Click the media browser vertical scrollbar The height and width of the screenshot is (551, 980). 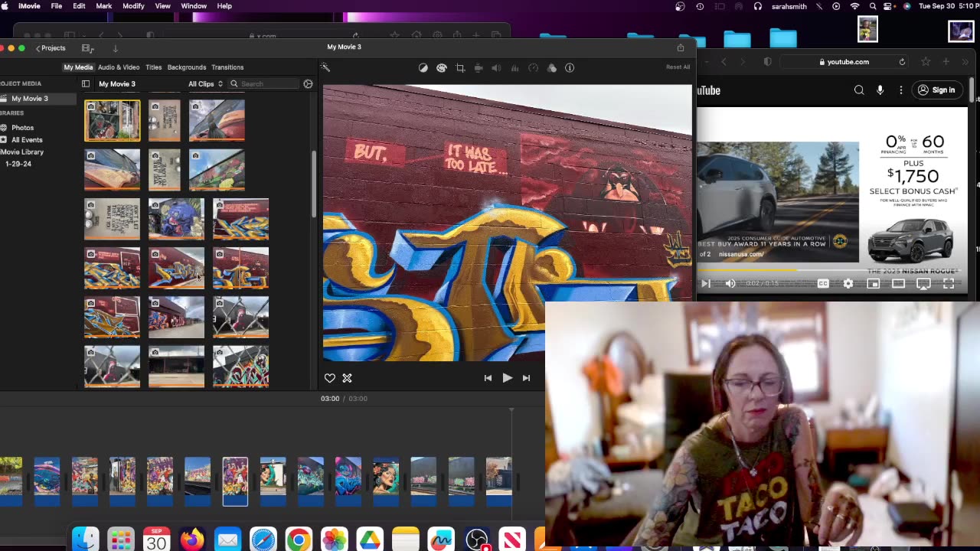pyautogui.click(x=313, y=184)
